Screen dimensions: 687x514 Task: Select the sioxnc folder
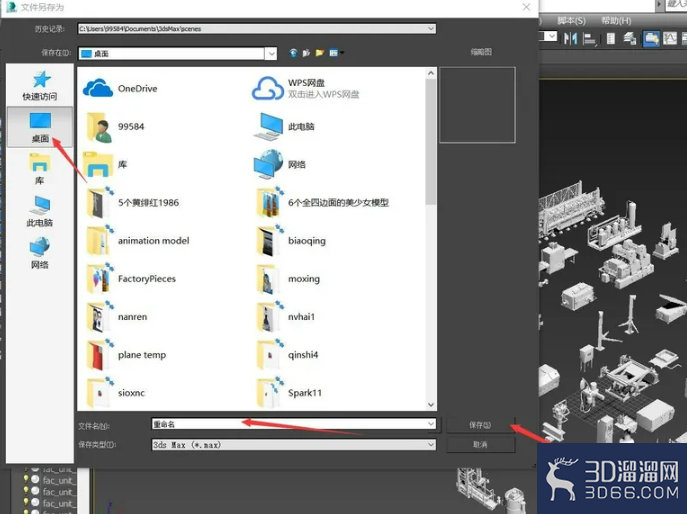point(115,393)
